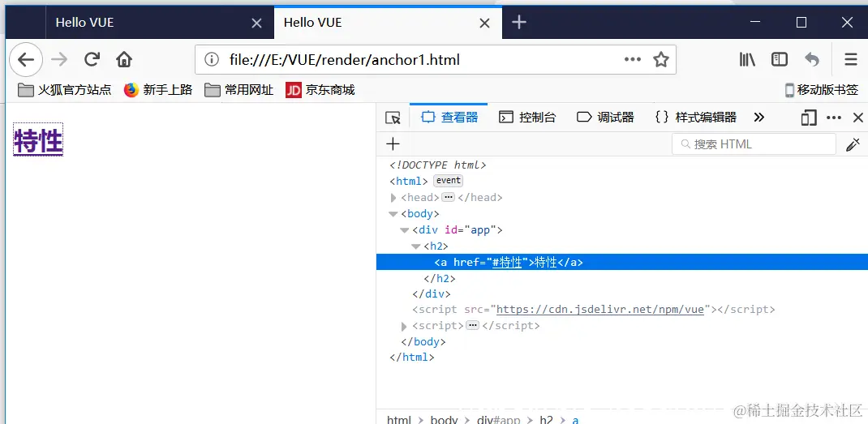Collapse the div id=app node

405,230
